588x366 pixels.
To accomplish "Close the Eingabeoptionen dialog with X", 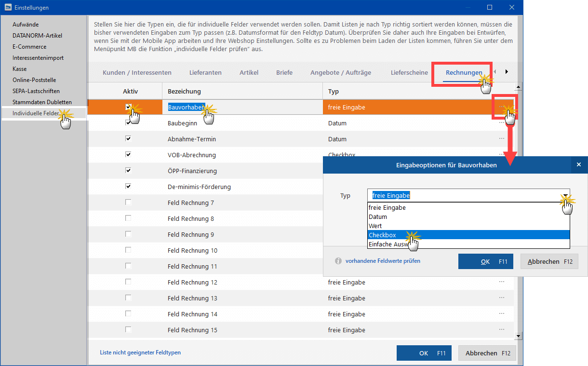I will coord(579,165).
